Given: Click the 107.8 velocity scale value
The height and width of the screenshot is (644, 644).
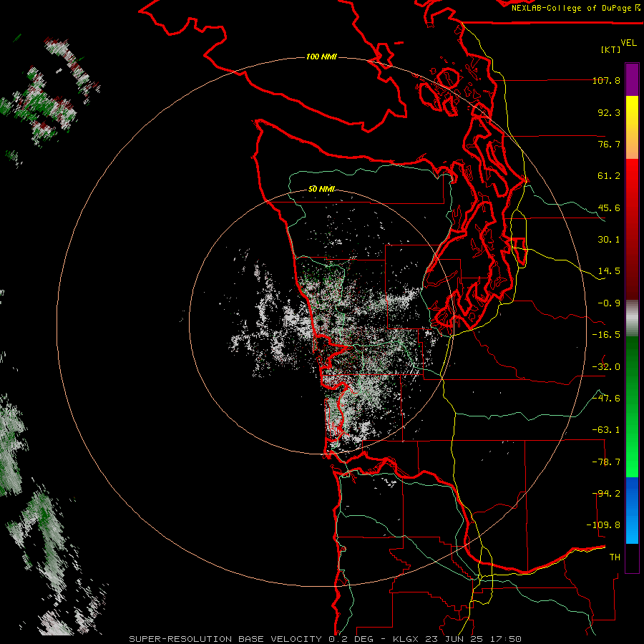Looking at the screenshot, I should tap(606, 80).
